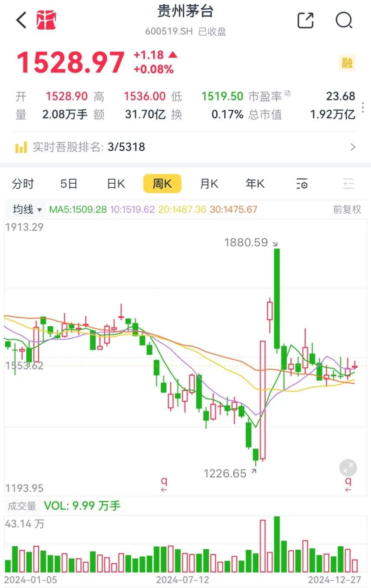Open the 均线 indicator dropdown
The height and width of the screenshot is (588, 371).
pyautogui.click(x=27, y=210)
